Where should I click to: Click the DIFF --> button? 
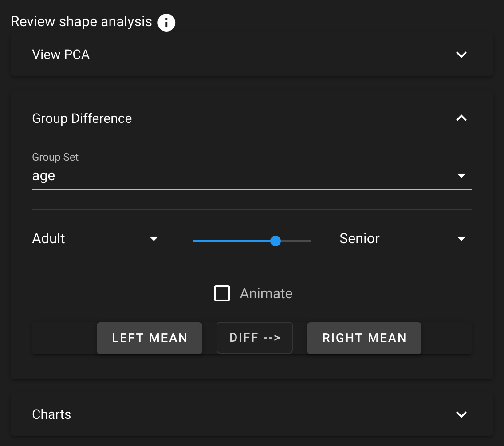pyautogui.click(x=255, y=338)
